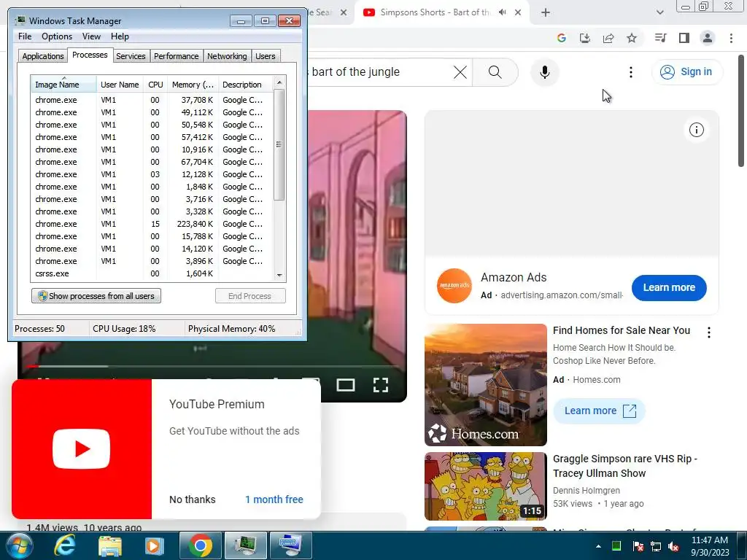Switch to the Users tab
Viewport: 747px width, 560px height.
pyautogui.click(x=265, y=56)
